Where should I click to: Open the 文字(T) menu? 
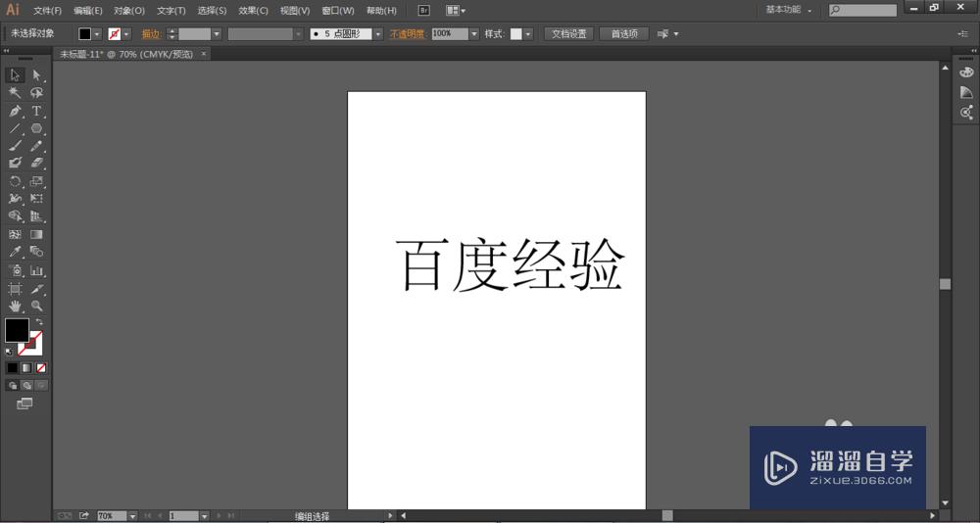[x=171, y=11]
